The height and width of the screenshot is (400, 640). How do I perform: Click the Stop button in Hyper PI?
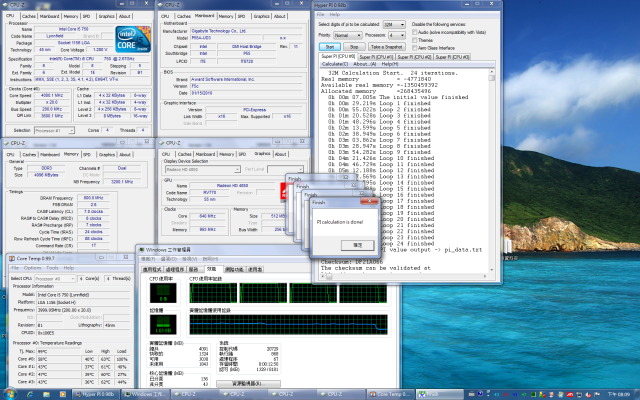click(354, 47)
